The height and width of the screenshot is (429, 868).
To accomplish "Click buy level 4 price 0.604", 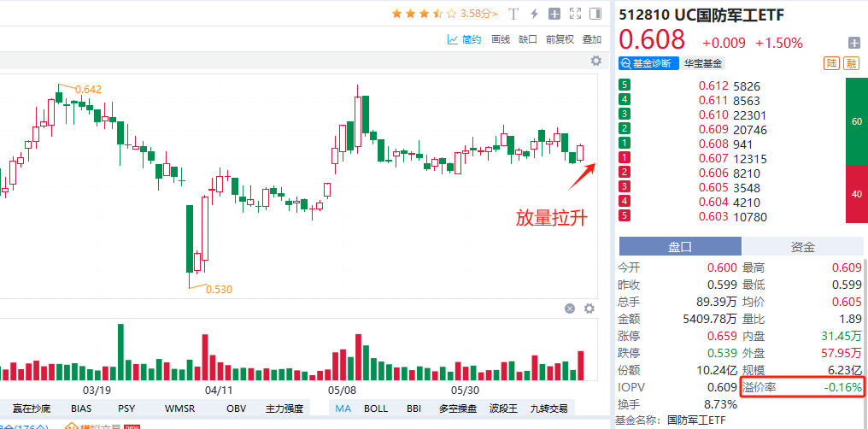I will tap(713, 202).
